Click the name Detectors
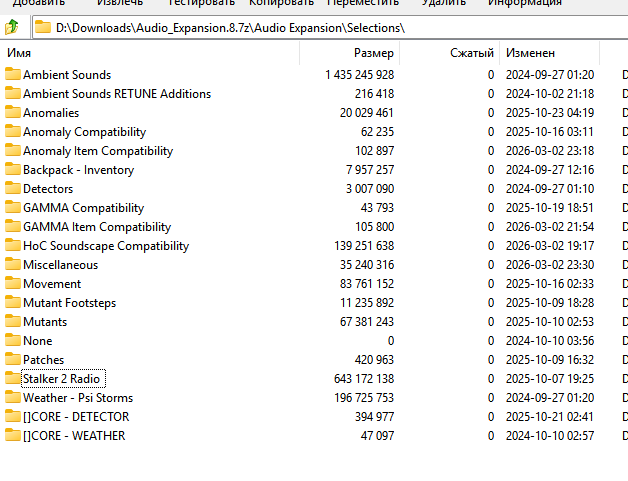 click(x=48, y=189)
